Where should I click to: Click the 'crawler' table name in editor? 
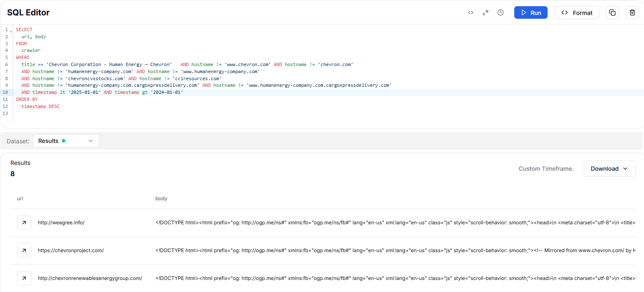[x=31, y=51]
